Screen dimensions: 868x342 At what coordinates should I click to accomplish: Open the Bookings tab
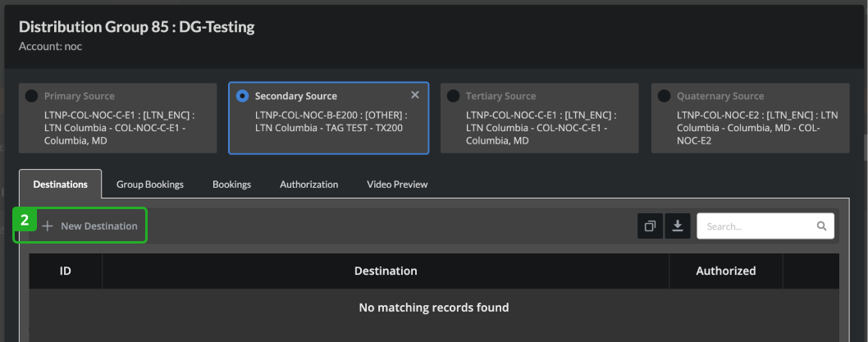pos(232,185)
